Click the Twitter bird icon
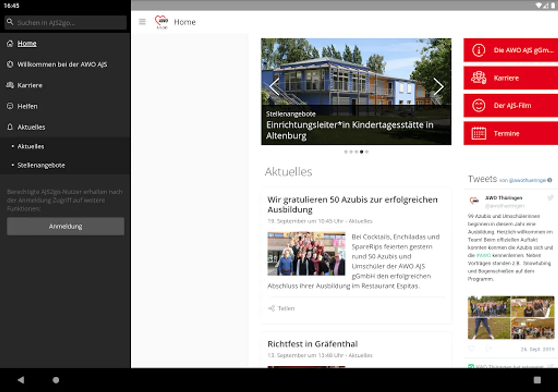This screenshot has height=392, width=558. 551,198
